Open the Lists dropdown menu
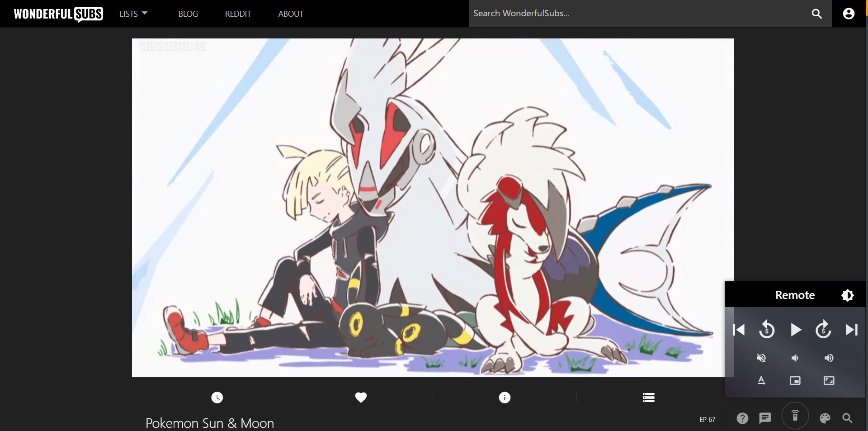This screenshot has height=431, width=868. 133,14
